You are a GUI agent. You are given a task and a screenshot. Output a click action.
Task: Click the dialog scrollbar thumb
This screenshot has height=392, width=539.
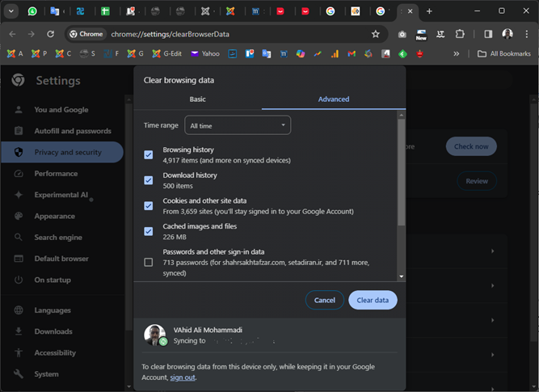[x=401, y=172]
